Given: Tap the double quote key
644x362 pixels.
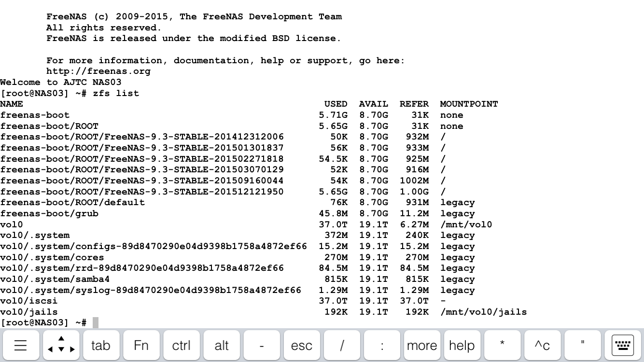Looking at the screenshot, I should pos(583,346).
